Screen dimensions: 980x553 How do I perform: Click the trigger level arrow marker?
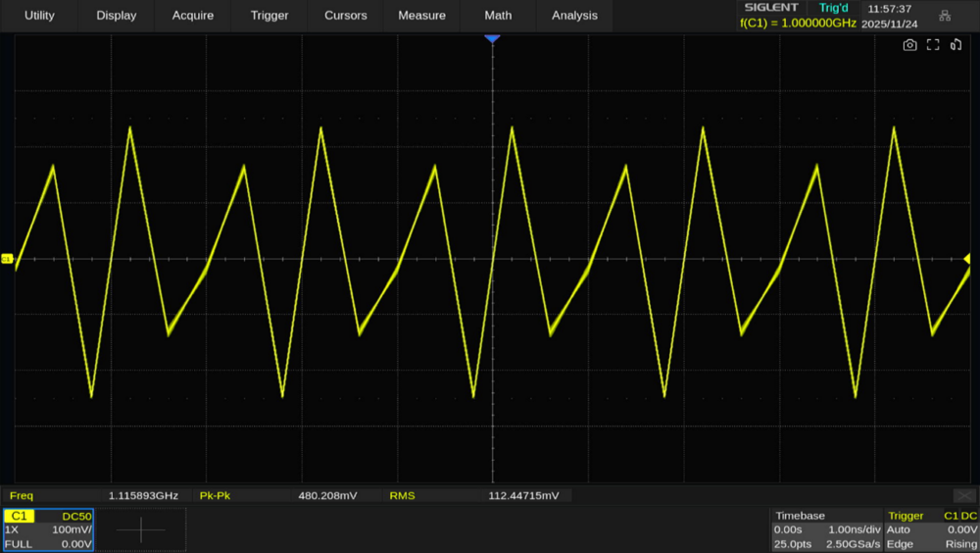click(968, 258)
